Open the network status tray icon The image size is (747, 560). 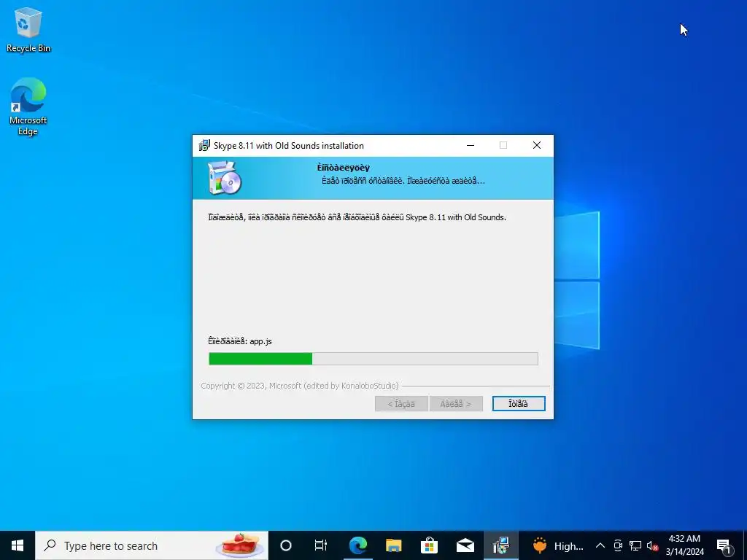point(635,545)
